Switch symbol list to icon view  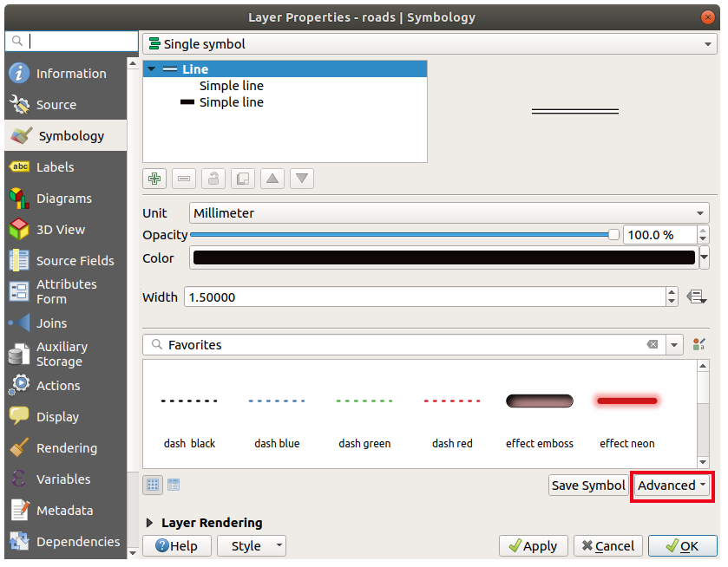(x=153, y=485)
